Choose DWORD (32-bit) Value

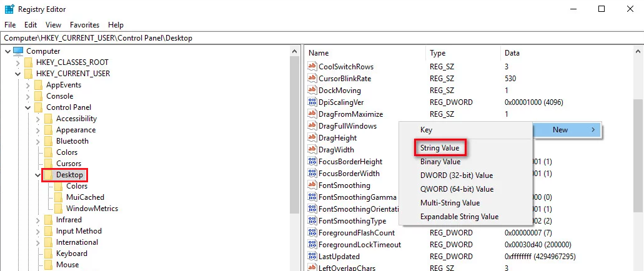457,175
